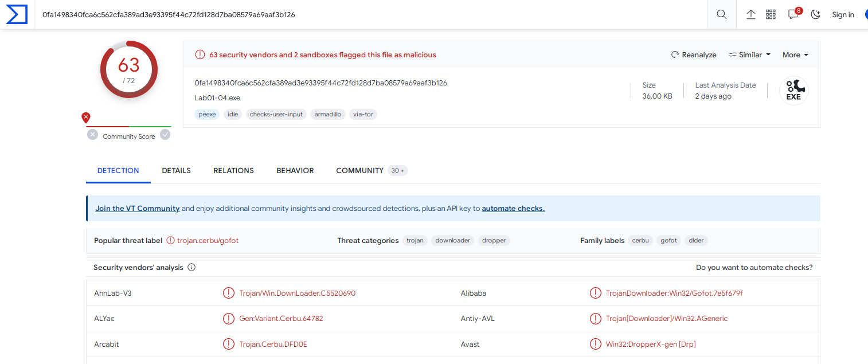Viewport: 868px width, 364px height.
Task: Select the idle tag
Action: [233, 114]
